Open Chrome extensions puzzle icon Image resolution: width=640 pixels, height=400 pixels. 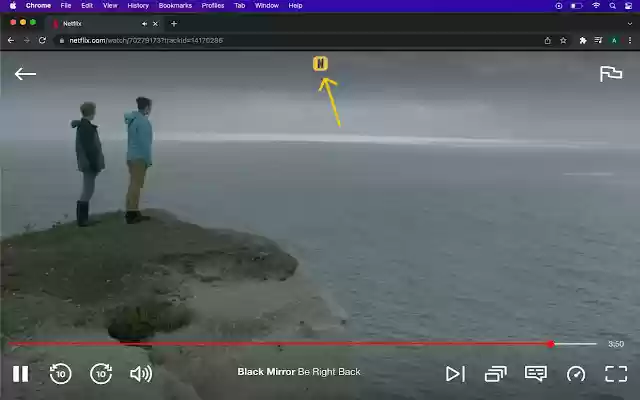(583, 40)
